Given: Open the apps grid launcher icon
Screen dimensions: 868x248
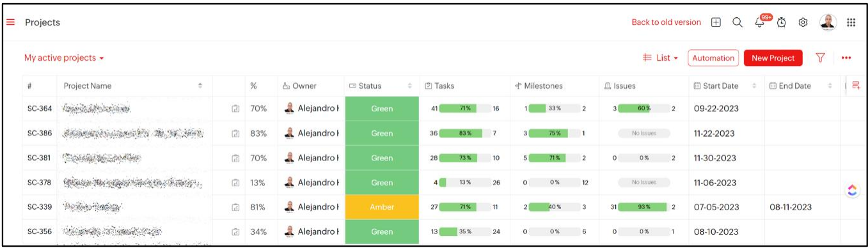Looking at the screenshot, I should coord(851,22).
